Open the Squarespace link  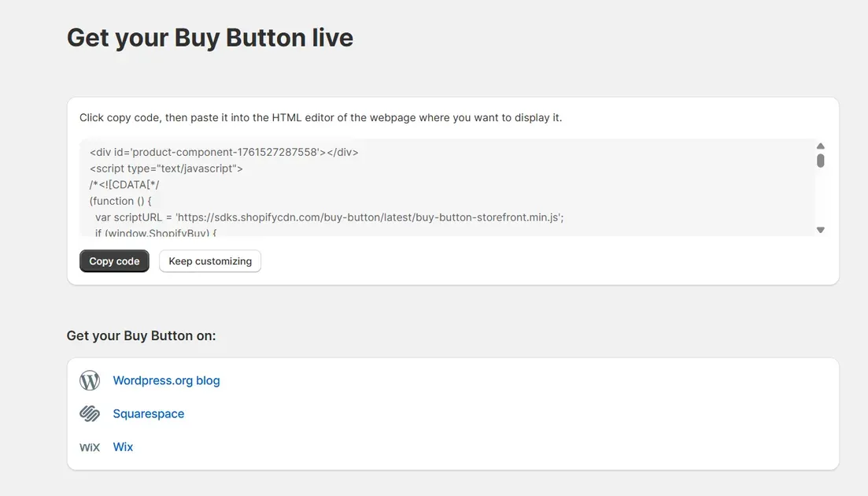pyautogui.click(x=148, y=413)
